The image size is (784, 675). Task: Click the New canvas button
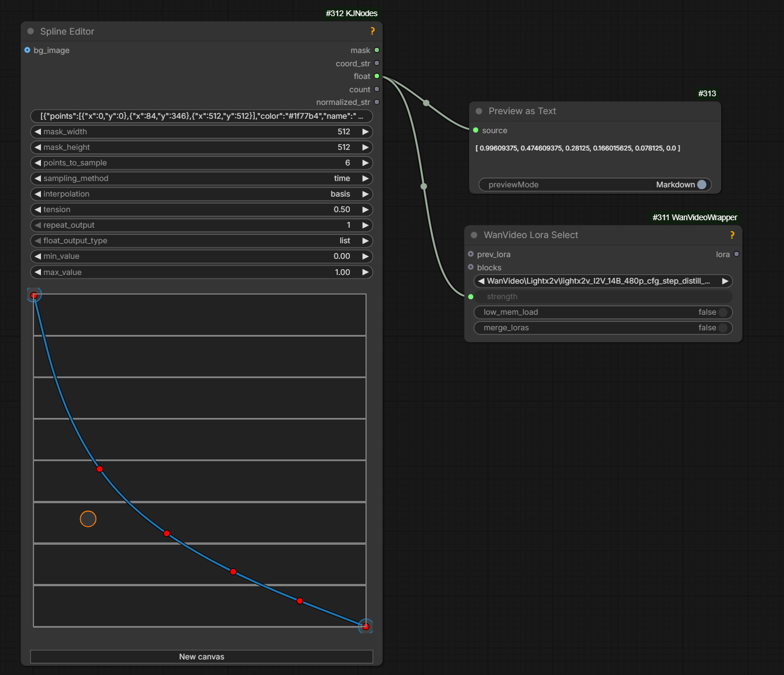point(201,657)
